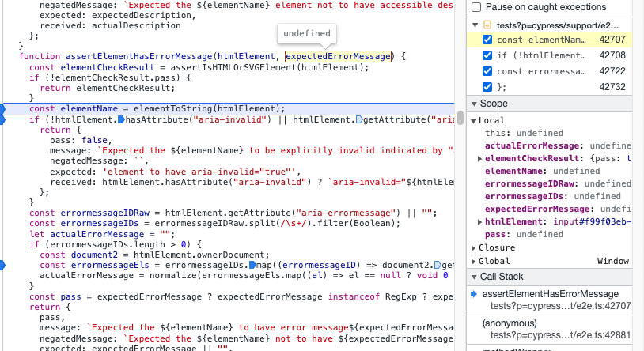644x351 pixels.
Task: Select assertElementHasErrorMessage call stack frame
Action: coord(550,300)
